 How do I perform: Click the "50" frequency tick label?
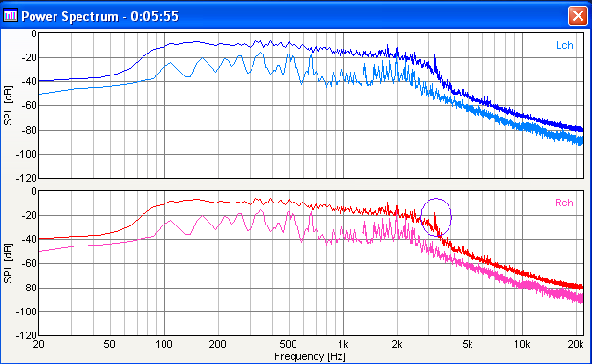pos(109,344)
